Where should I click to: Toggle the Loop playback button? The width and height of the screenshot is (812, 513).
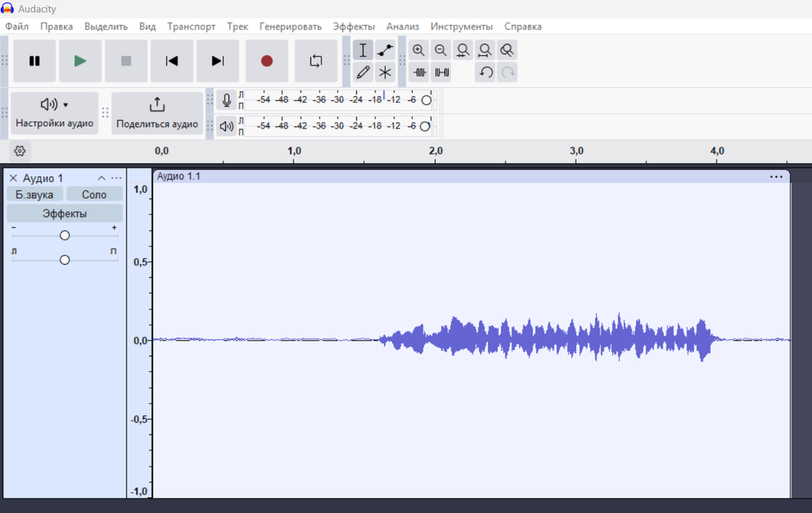pyautogui.click(x=316, y=61)
